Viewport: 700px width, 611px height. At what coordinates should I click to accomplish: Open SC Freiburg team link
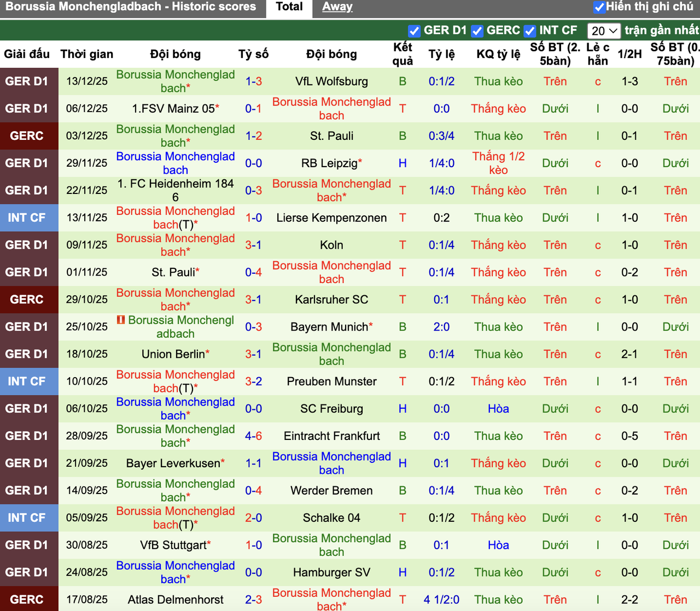(331, 409)
